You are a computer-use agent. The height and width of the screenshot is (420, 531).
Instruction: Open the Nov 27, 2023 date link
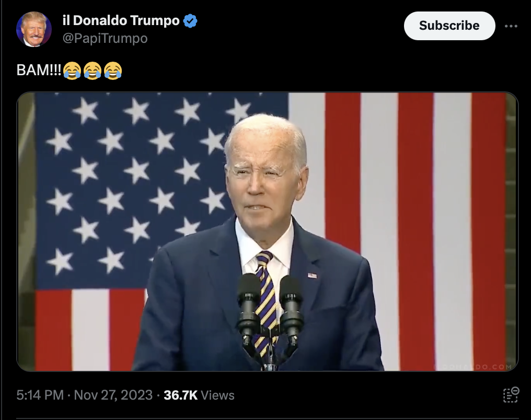113,395
